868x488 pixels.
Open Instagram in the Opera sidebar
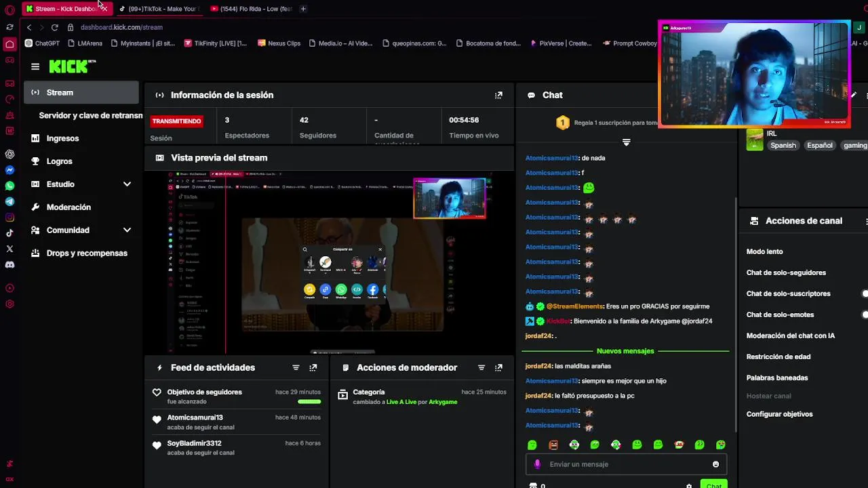point(9,218)
